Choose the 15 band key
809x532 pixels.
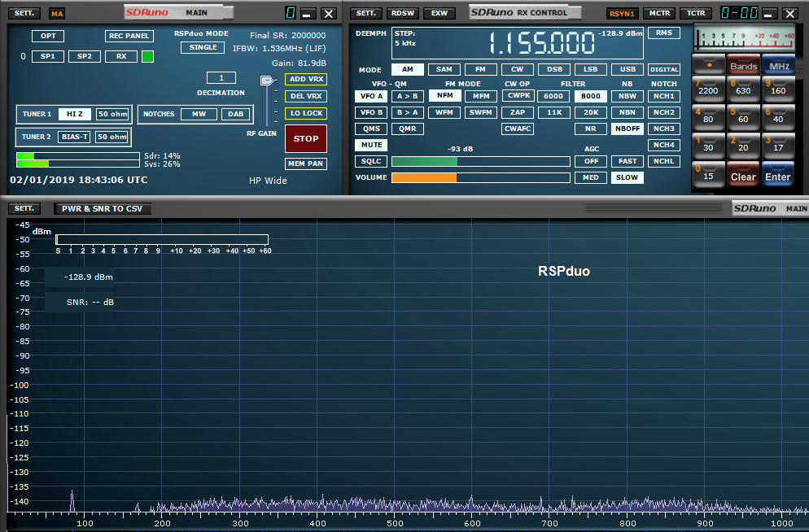tap(708, 175)
